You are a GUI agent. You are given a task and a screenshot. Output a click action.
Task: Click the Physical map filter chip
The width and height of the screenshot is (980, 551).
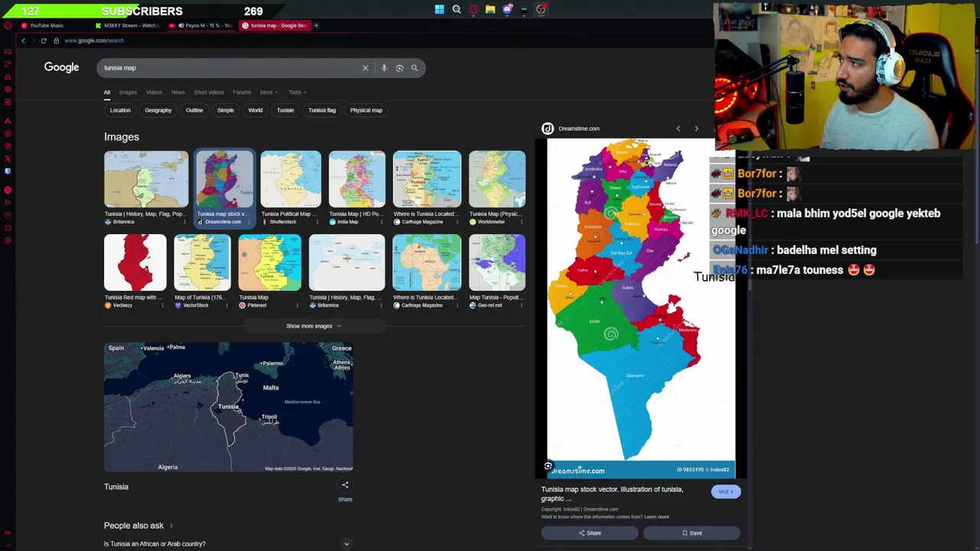click(x=366, y=110)
